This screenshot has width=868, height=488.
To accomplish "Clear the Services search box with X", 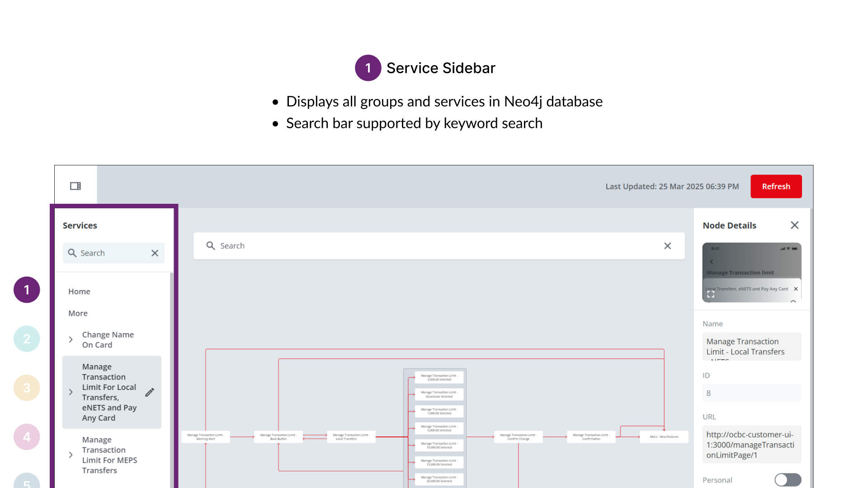I will (x=155, y=253).
